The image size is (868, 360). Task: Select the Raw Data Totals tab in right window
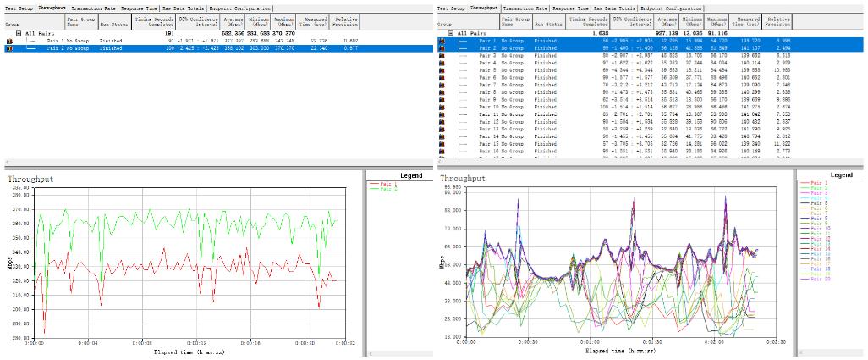[616, 7]
